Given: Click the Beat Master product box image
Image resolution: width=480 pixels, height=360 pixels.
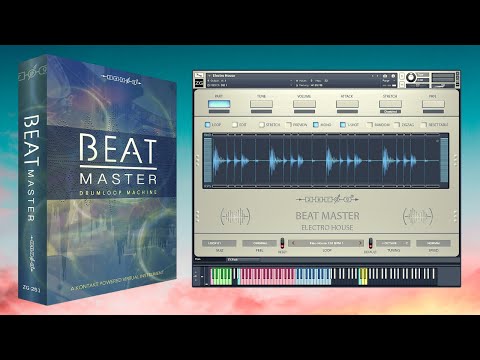Looking at the screenshot, I should click(98, 179).
